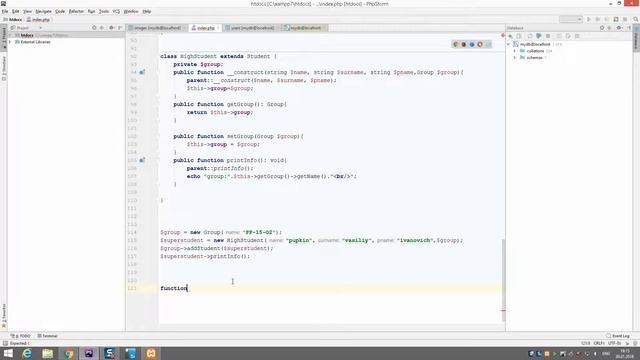
Task: Click htdocs breadcrumb in navigation bar
Action: 13,20
